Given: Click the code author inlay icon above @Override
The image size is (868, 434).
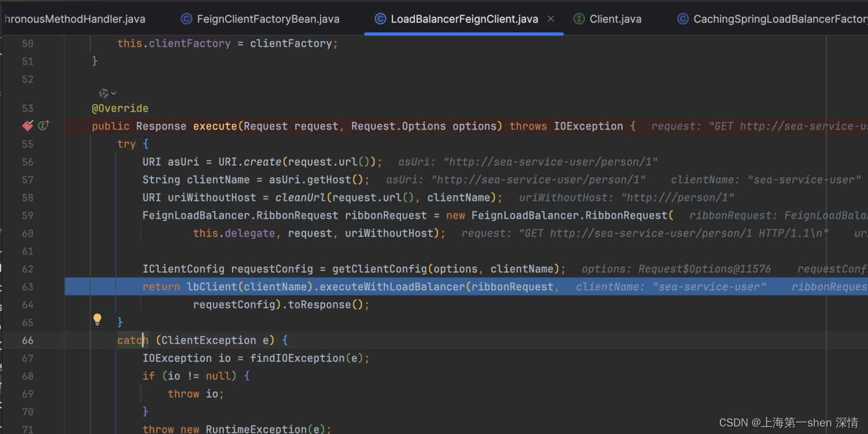Looking at the screenshot, I should pyautogui.click(x=104, y=93).
